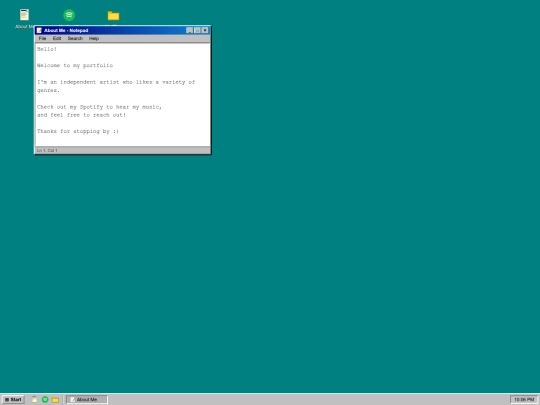This screenshot has width=540, height=405.
Task: Click the word 'genres.' in the text
Action: pos(49,90)
